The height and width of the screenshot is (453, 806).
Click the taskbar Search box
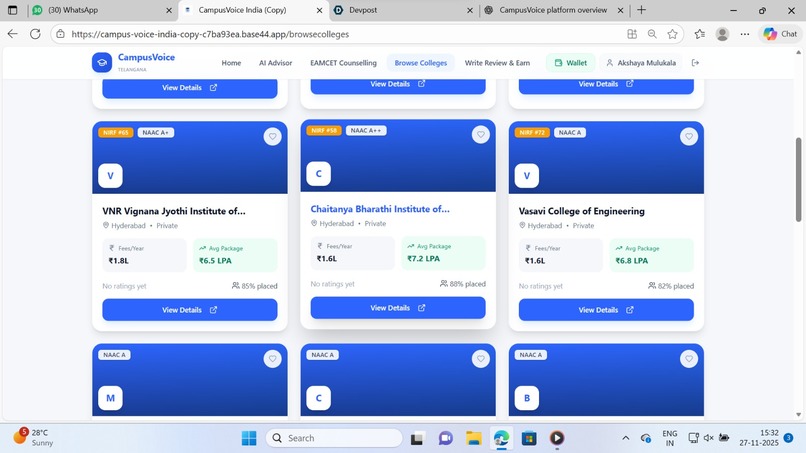(x=334, y=438)
